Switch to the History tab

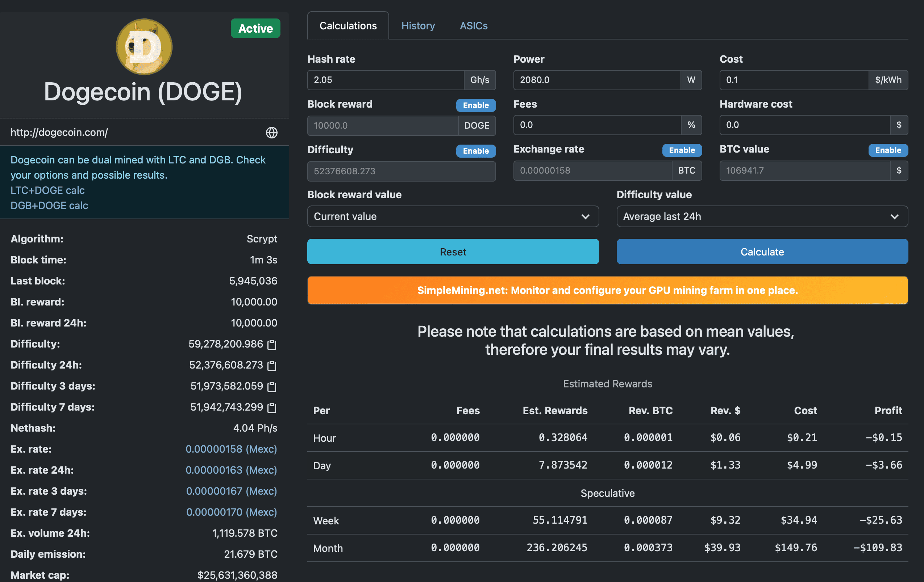418,26
